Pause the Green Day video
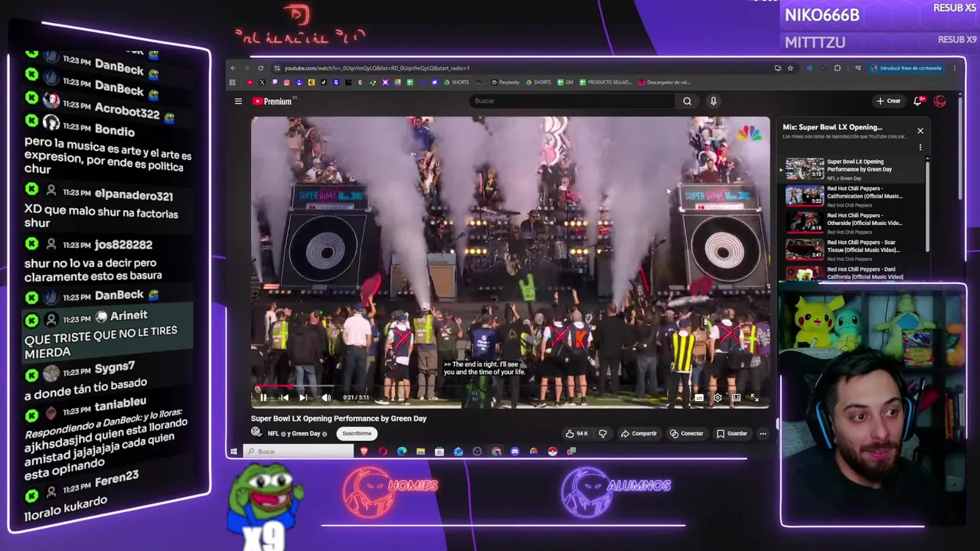 [263, 397]
